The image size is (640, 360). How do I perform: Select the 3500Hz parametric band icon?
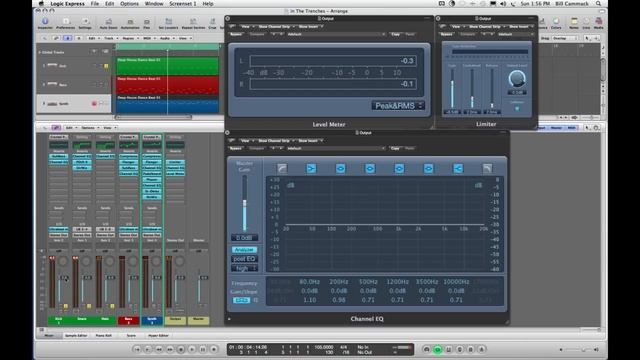pos(428,168)
